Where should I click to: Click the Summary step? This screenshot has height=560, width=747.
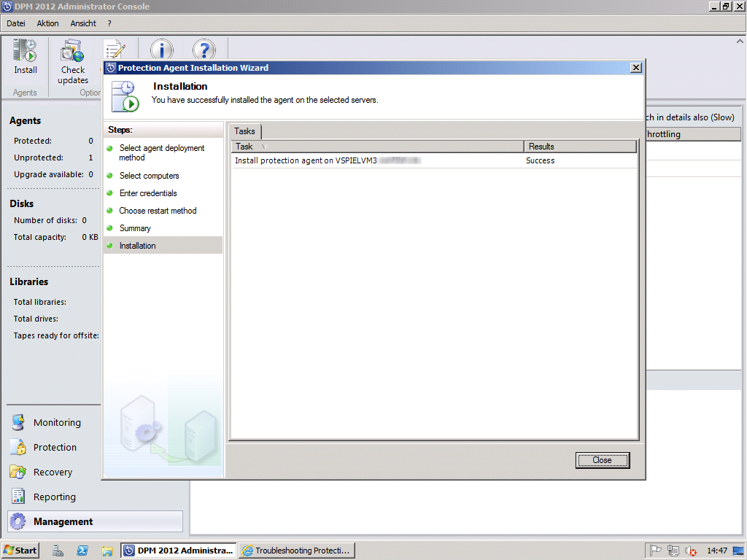135,228
